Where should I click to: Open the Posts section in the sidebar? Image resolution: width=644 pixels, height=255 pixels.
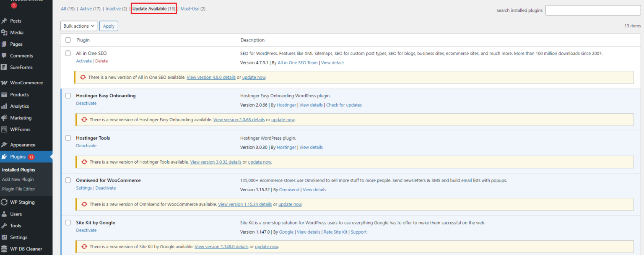pos(16,21)
